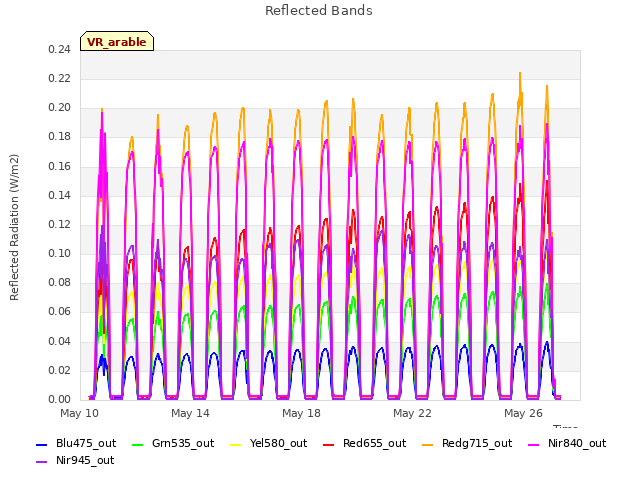Click the magenta Nir840_out legend swatch
Screen dimensions: 640x480
pos(534,444)
